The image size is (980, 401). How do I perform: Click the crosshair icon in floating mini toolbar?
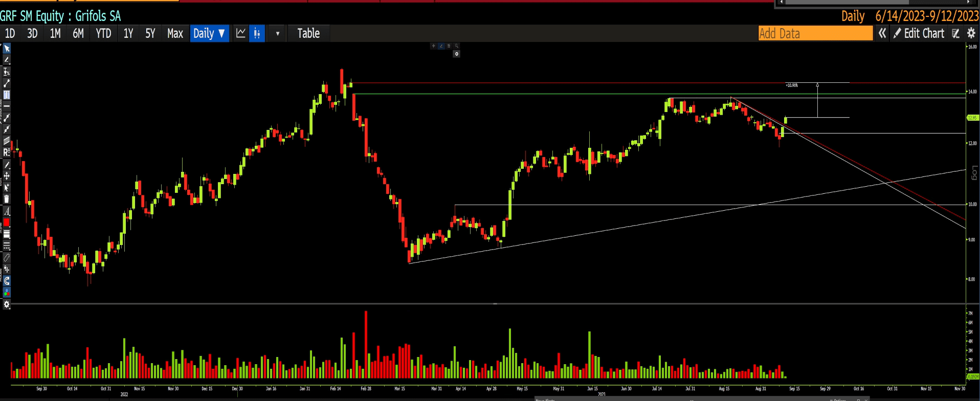433,46
